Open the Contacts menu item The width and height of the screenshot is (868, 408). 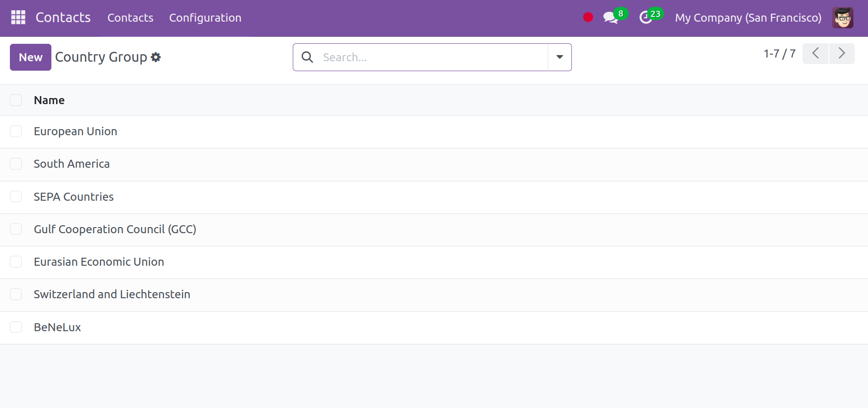tap(130, 18)
